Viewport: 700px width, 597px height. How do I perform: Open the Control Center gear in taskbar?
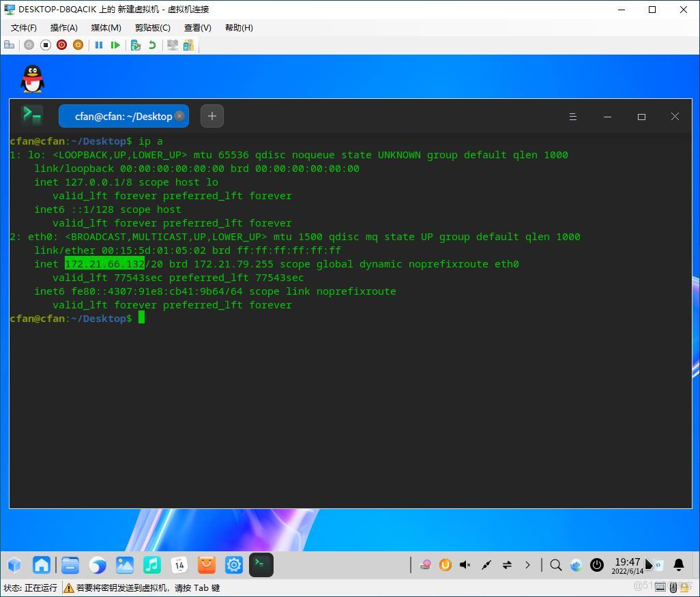click(x=234, y=565)
